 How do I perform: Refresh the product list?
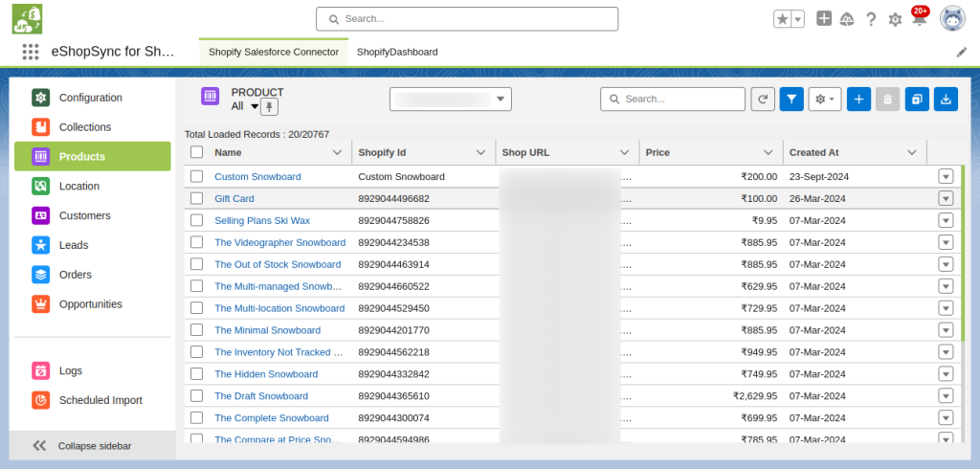click(x=763, y=99)
